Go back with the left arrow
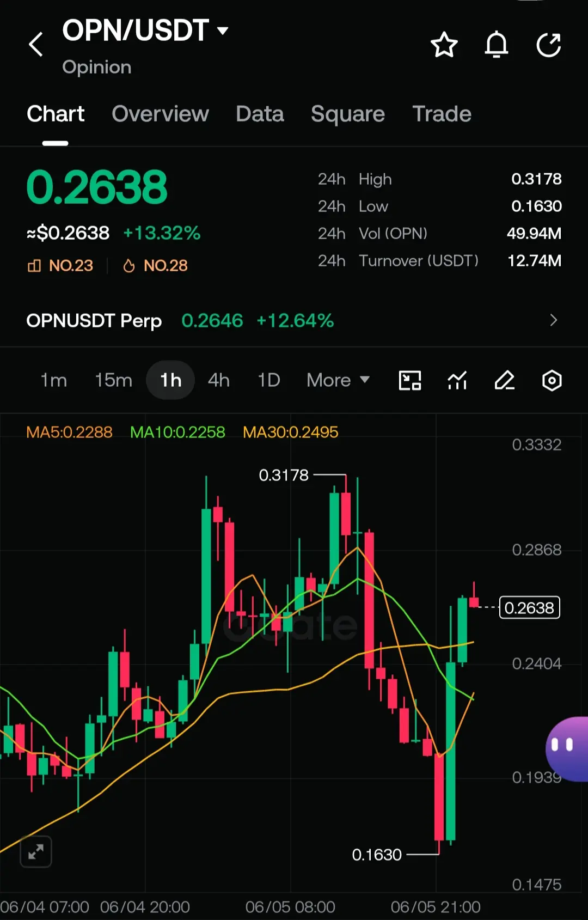 36,45
